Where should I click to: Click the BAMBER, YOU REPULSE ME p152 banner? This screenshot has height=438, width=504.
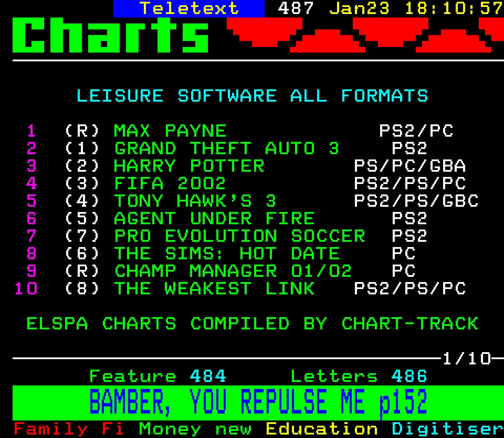tap(258, 403)
